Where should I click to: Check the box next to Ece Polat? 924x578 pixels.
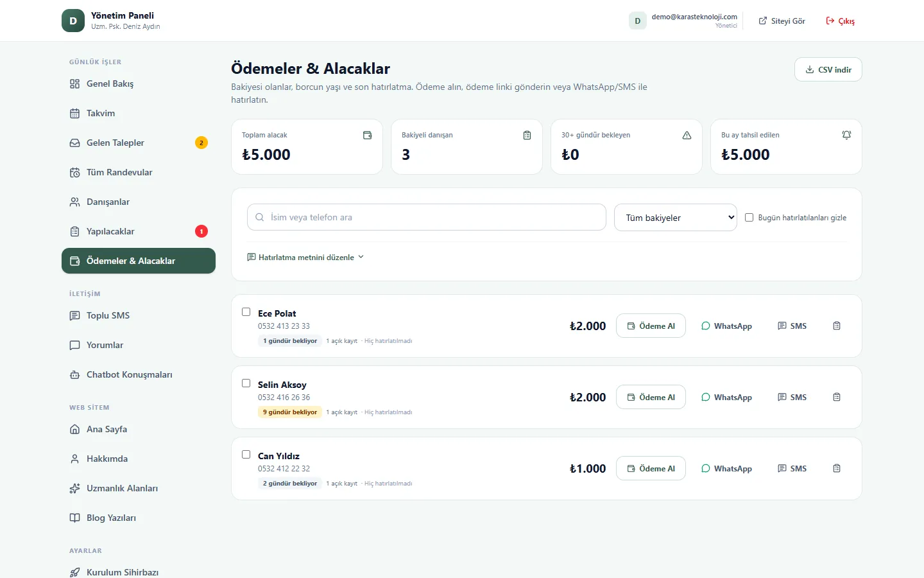[x=246, y=312]
